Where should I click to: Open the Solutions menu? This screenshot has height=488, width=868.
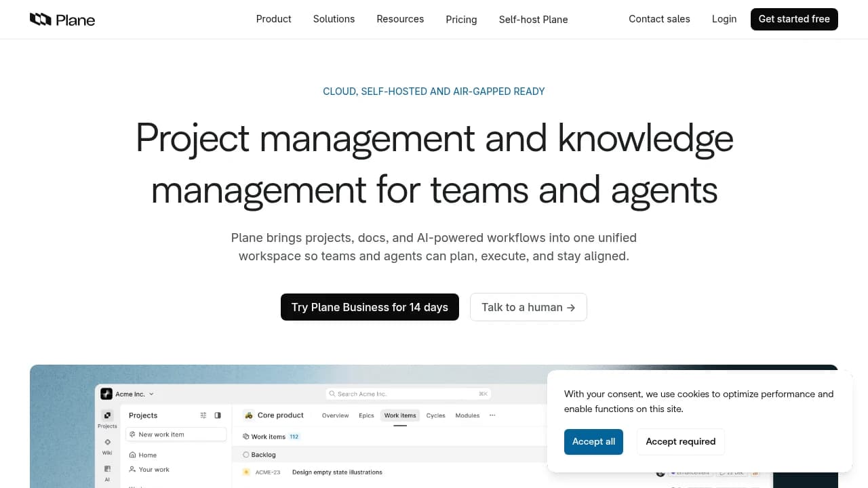[x=334, y=19]
